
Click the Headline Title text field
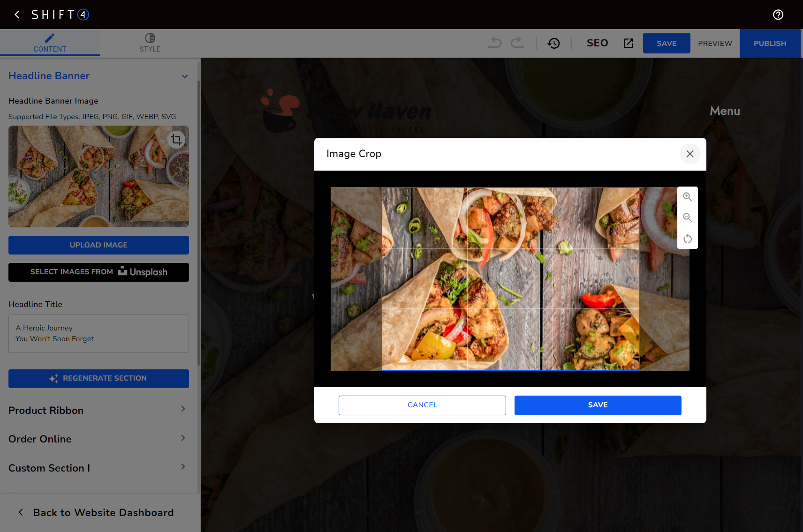click(98, 333)
